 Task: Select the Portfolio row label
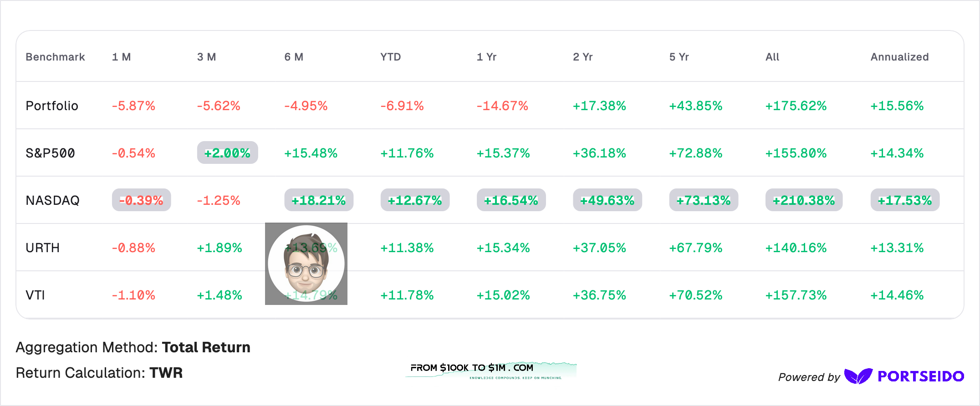click(x=52, y=106)
